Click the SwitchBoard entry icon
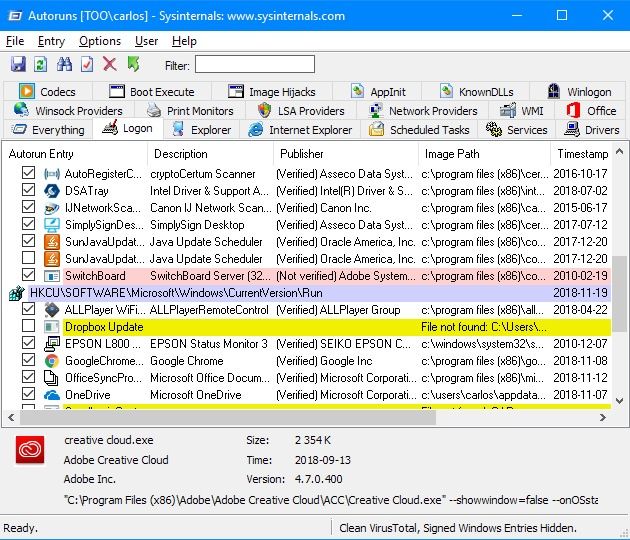The width and height of the screenshot is (630, 540). point(52,276)
